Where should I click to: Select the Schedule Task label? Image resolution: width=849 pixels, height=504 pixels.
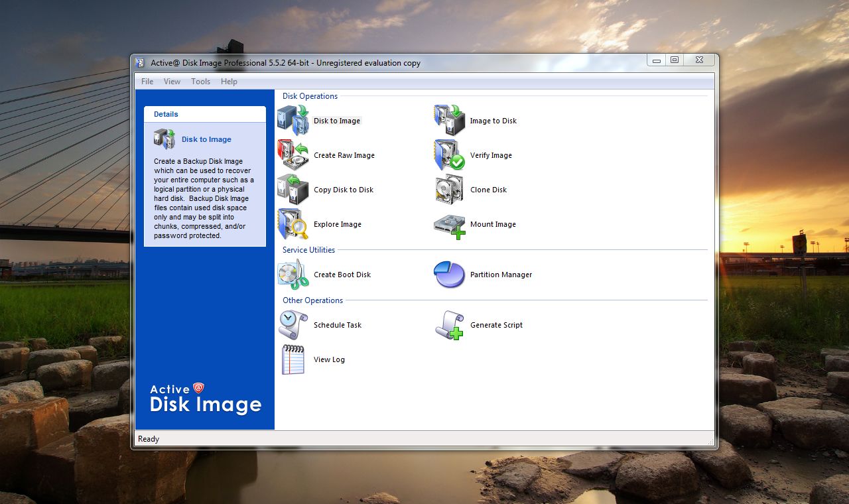coord(338,325)
